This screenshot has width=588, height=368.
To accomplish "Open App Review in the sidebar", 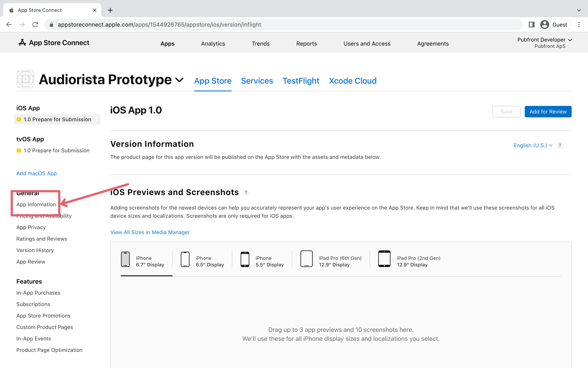I will point(31,262).
